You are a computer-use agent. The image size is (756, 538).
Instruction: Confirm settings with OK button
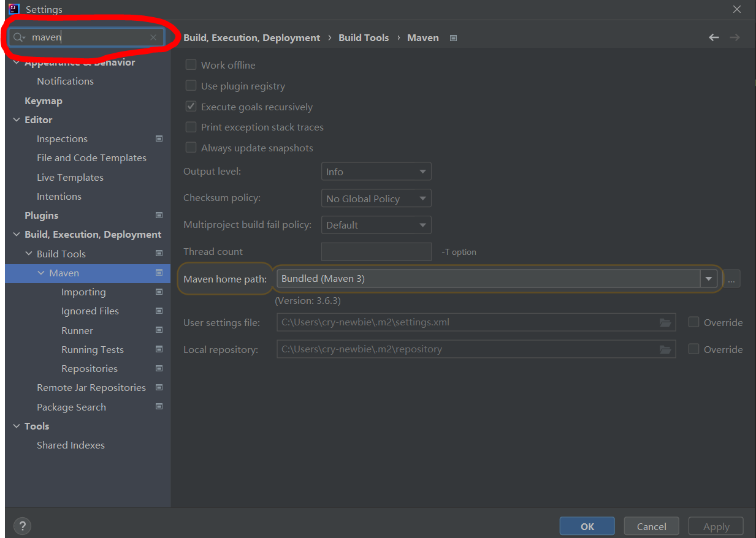587,526
